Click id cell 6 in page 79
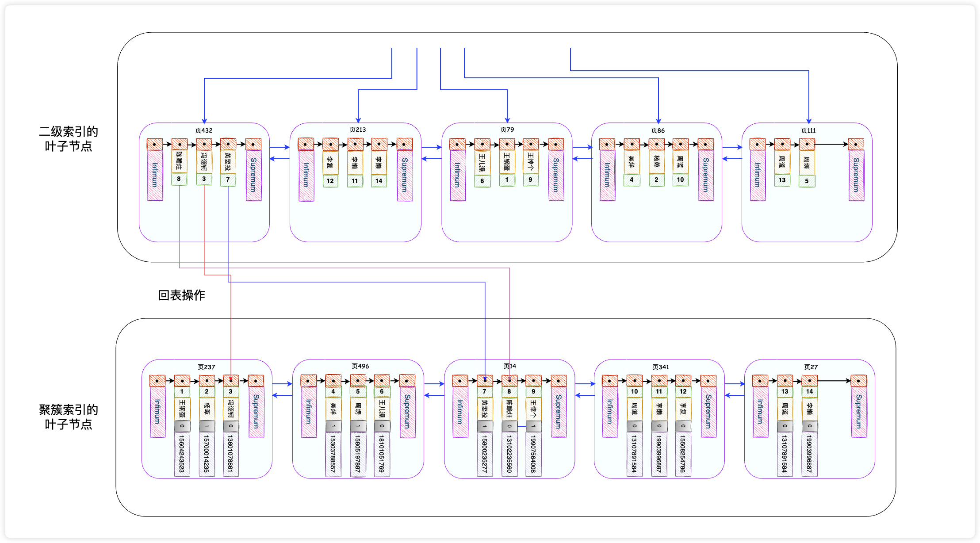The image size is (980, 543). (482, 181)
